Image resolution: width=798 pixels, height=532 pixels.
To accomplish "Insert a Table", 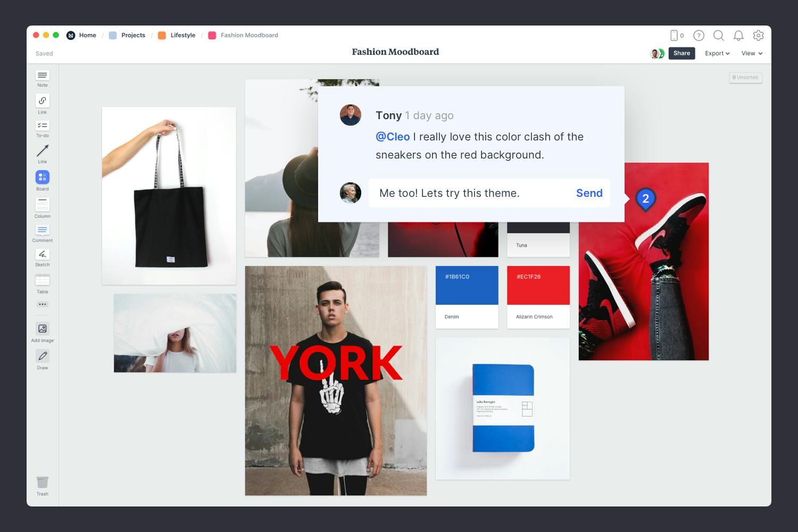I will click(42, 280).
